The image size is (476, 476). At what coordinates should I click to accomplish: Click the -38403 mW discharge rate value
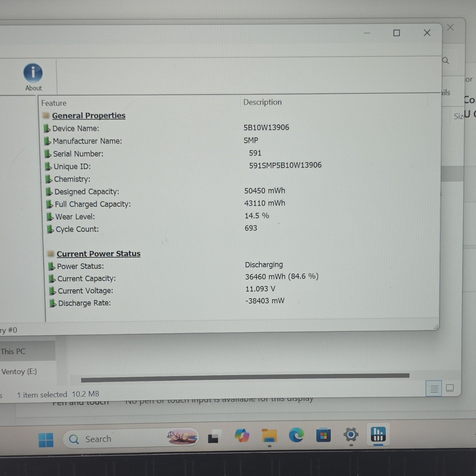click(265, 301)
